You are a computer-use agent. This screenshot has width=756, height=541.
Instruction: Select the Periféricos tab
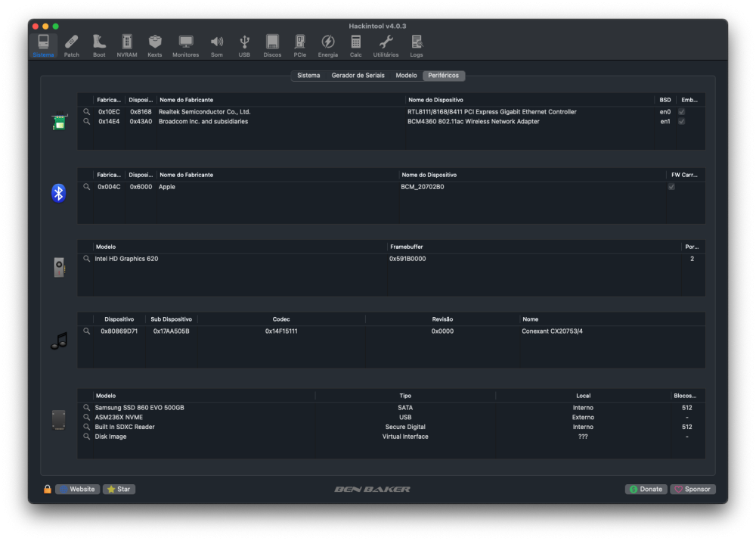(444, 76)
